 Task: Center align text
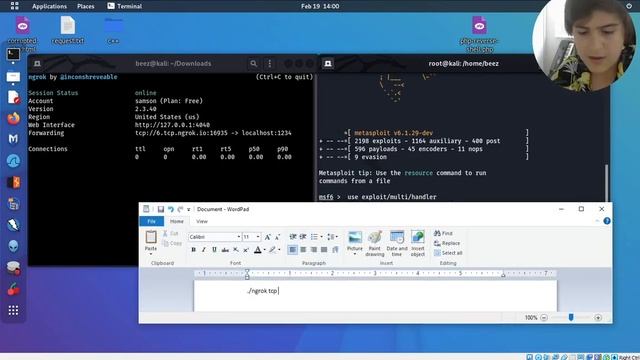pyautogui.click(x=303, y=249)
